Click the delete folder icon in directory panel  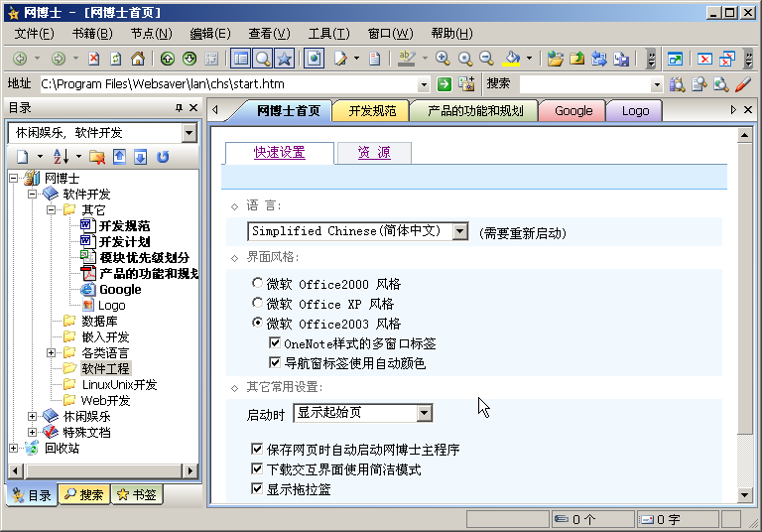(x=96, y=157)
